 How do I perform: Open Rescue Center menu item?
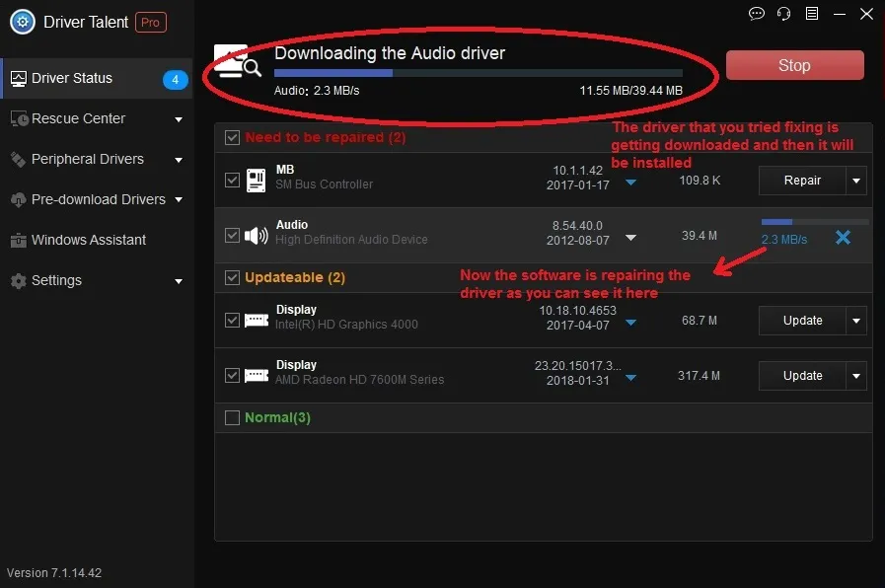coord(96,119)
